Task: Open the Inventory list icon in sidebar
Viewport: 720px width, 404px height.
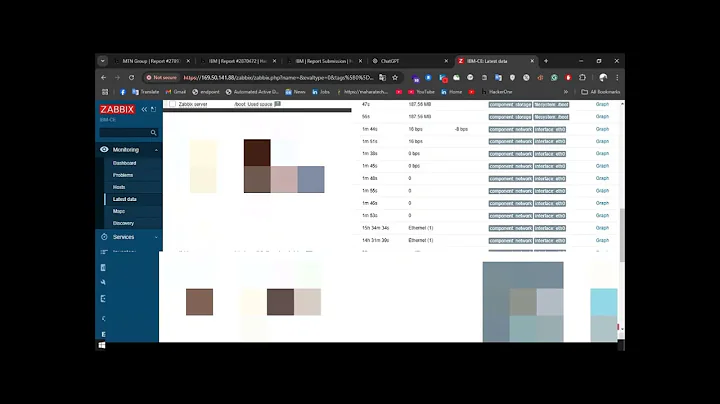Action: point(104,252)
